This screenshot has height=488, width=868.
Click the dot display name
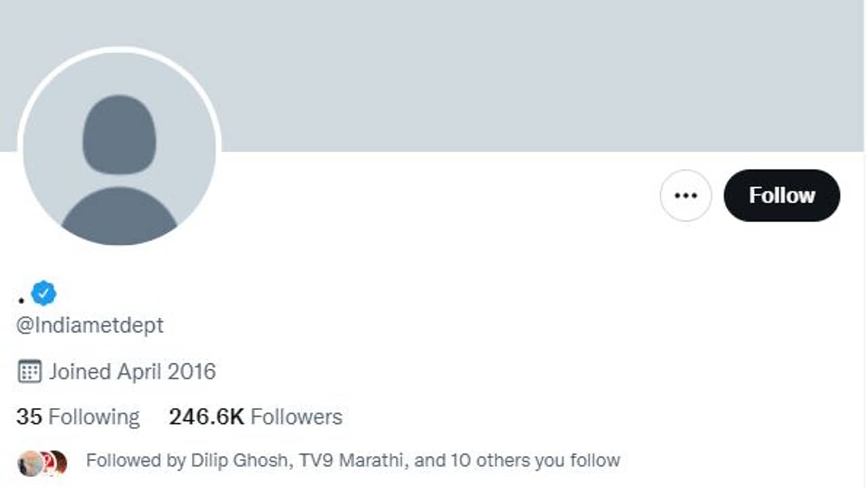[x=22, y=299]
